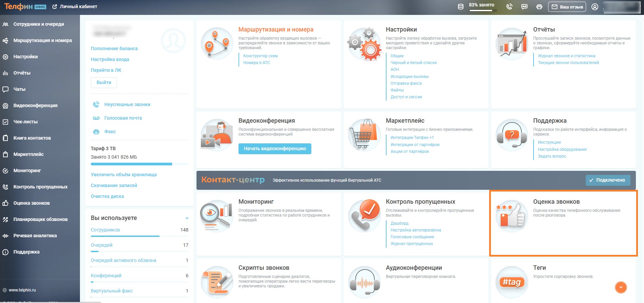
Task: Click Журнал звонков и статистика link
Action: tap(566, 56)
